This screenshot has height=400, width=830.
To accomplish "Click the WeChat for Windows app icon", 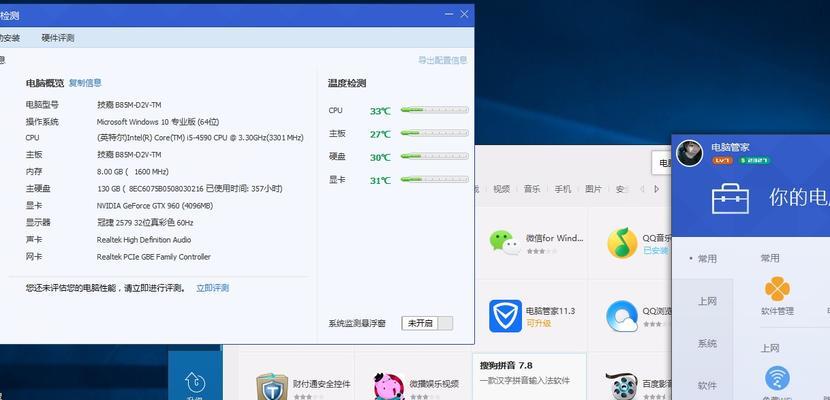I will tap(504, 243).
